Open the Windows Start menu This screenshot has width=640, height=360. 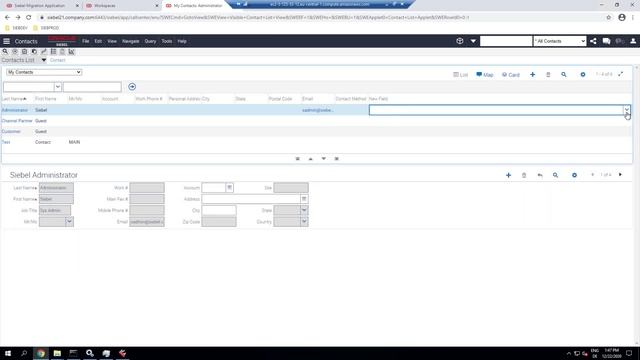pyautogui.click(x=8, y=353)
